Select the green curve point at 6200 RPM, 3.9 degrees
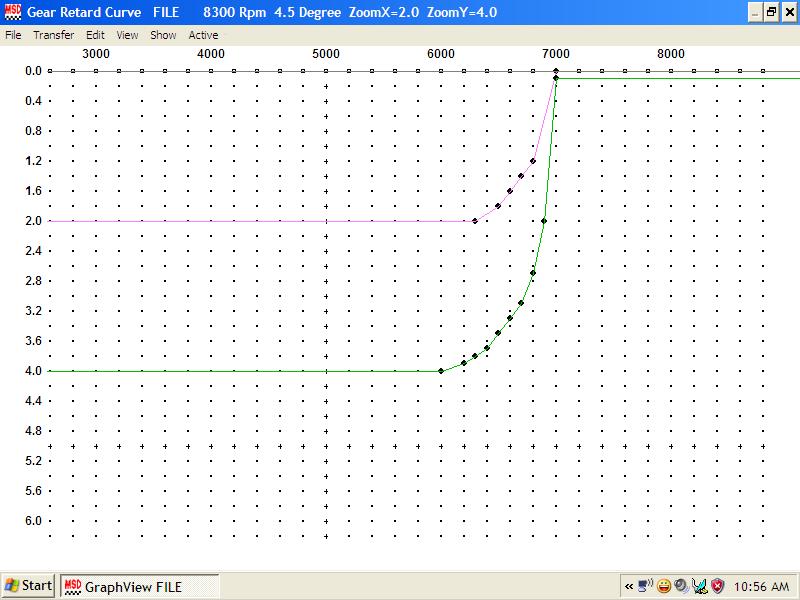Image resolution: width=800 pixels, height=600 pixels. pos(464,363)
